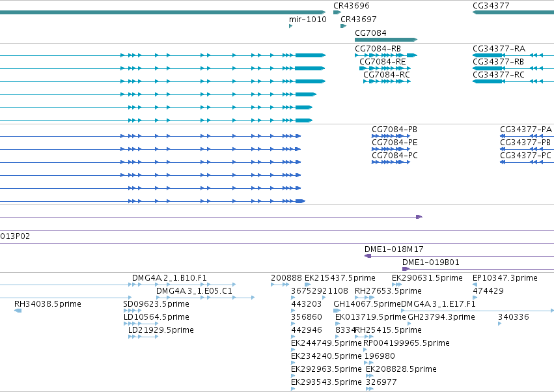This screenshot has height=392, width=554.
Task: Select the LD10564.5prime EST label
Action: [x=156, y=317]
